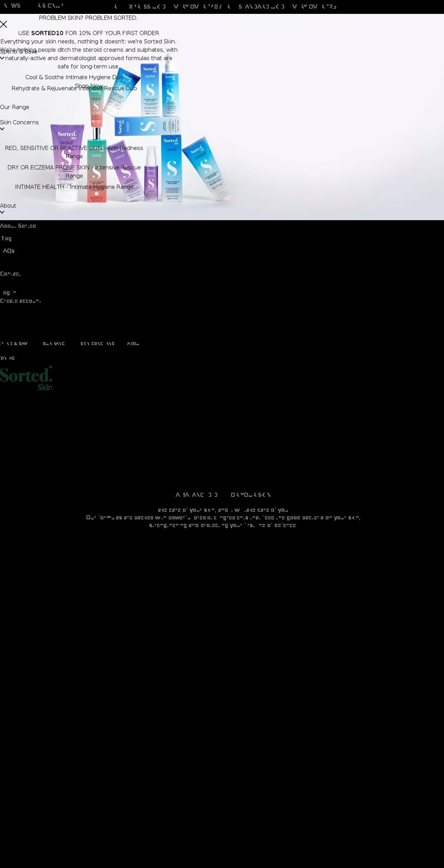This screenshot has width=444, height=868.
Task: Close the menu with the X icon
Action: coord(4,24)
